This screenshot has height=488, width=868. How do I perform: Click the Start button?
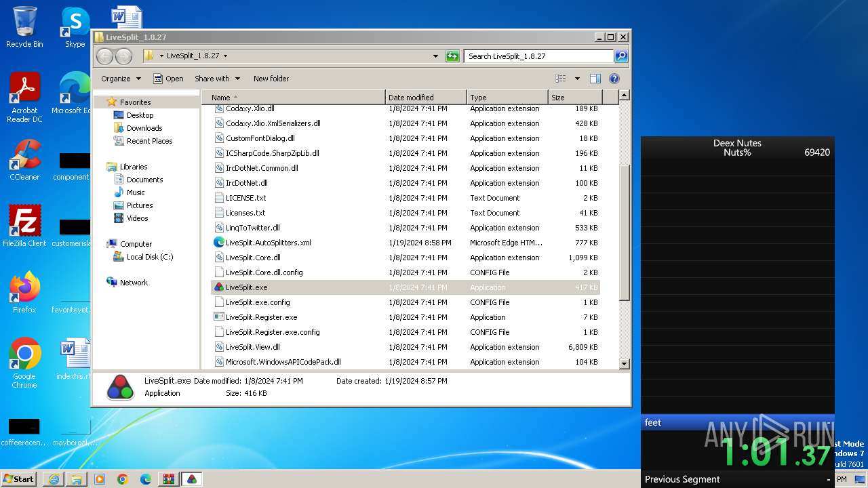pyautogui.click(x=19, y=479)
